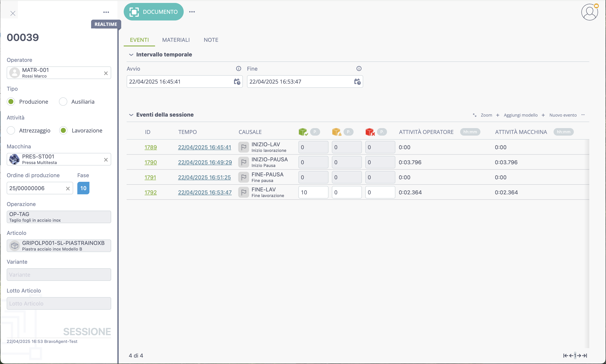Image resolution: width=606 pixels, height=364 pixels.
Task: Open event ID 1790 link
Action: (151, 162)
